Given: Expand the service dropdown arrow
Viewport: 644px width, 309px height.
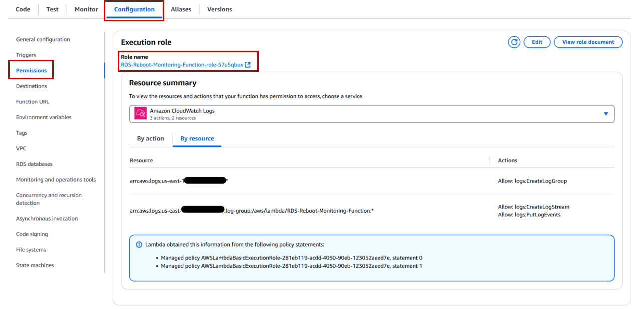Looking at the screenshot, I should tap(606, 114).
